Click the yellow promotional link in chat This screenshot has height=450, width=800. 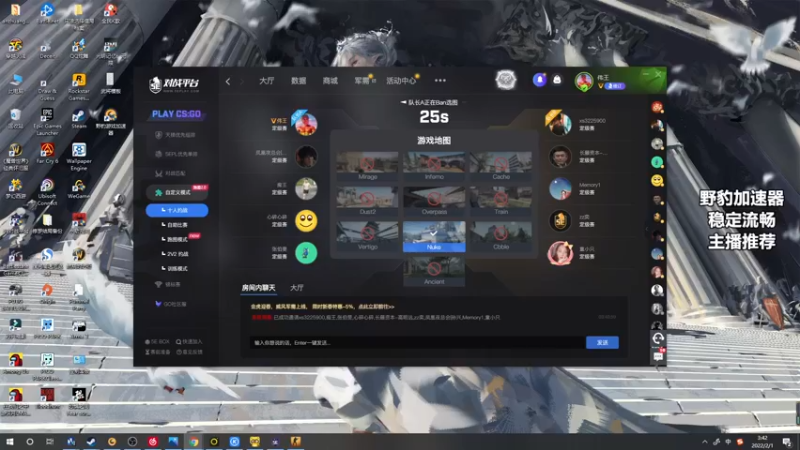[x=322, y=307]
